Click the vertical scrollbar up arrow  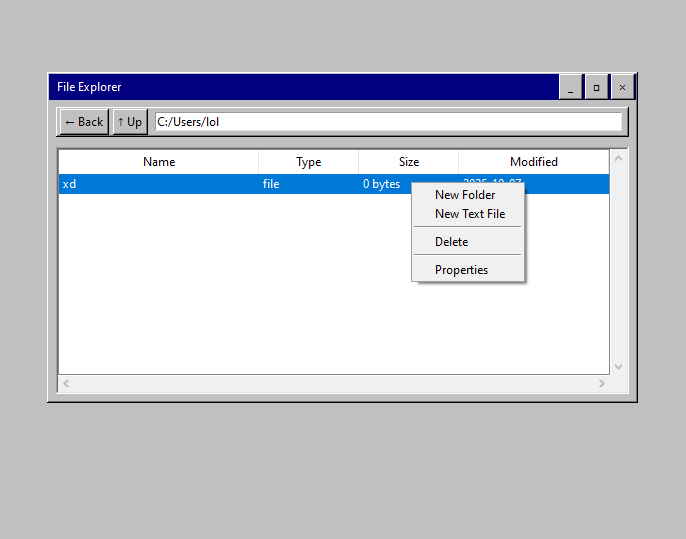[x=618, y=158]
